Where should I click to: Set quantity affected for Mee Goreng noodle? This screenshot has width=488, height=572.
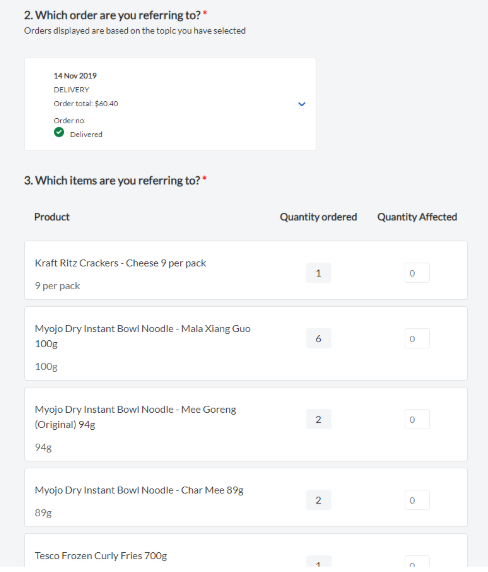point(417,419)
